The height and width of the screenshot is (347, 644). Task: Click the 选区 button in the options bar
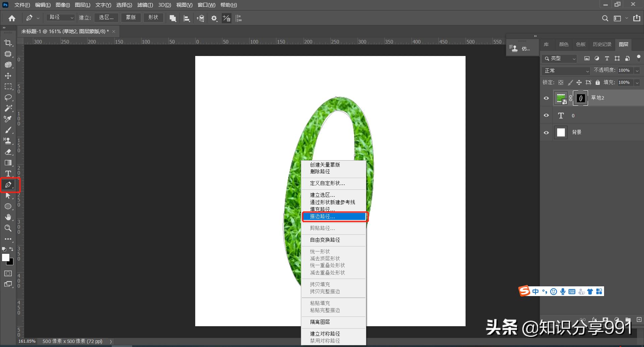coord(106,17)
